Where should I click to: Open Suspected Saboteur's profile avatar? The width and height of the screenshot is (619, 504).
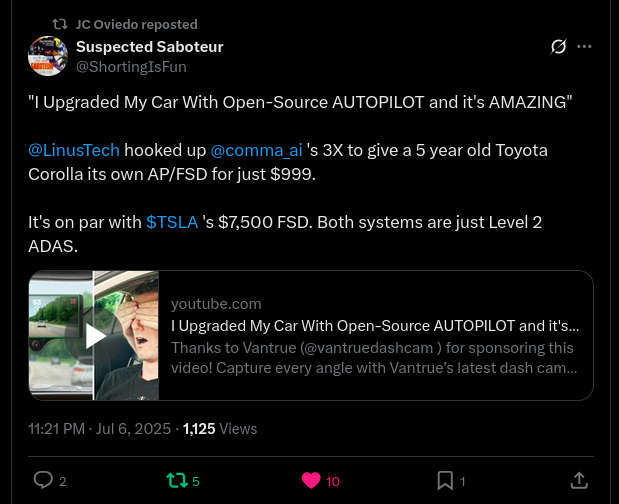tap(48, 56)
